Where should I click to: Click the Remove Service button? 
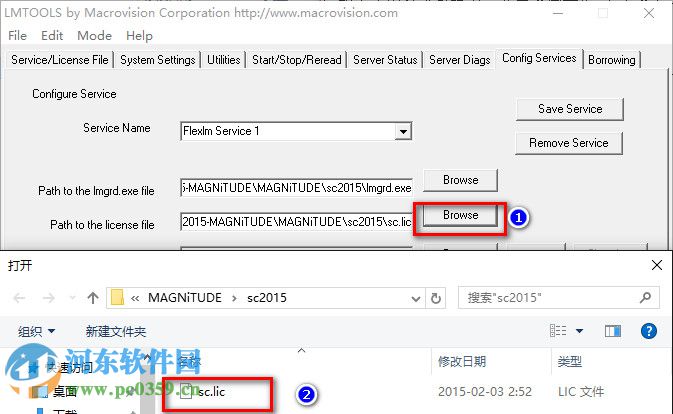coord(569,143)
